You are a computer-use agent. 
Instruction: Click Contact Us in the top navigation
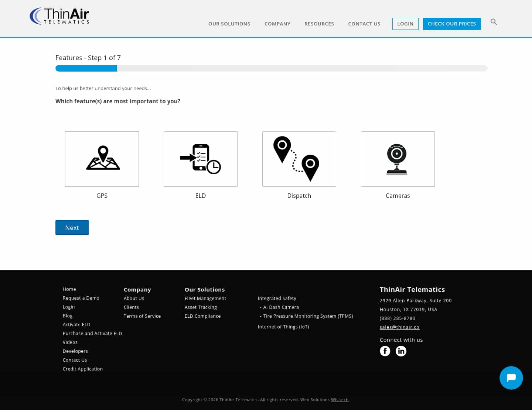(x=364, y=24)
